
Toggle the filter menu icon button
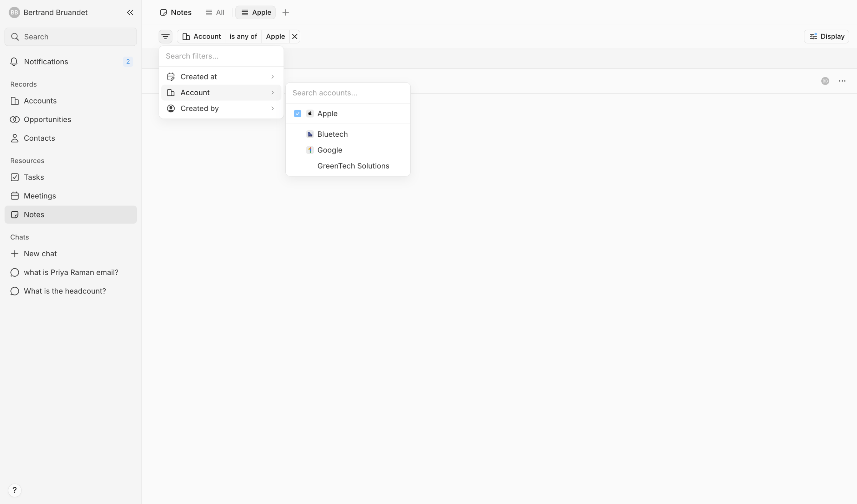tap(165, 36)
